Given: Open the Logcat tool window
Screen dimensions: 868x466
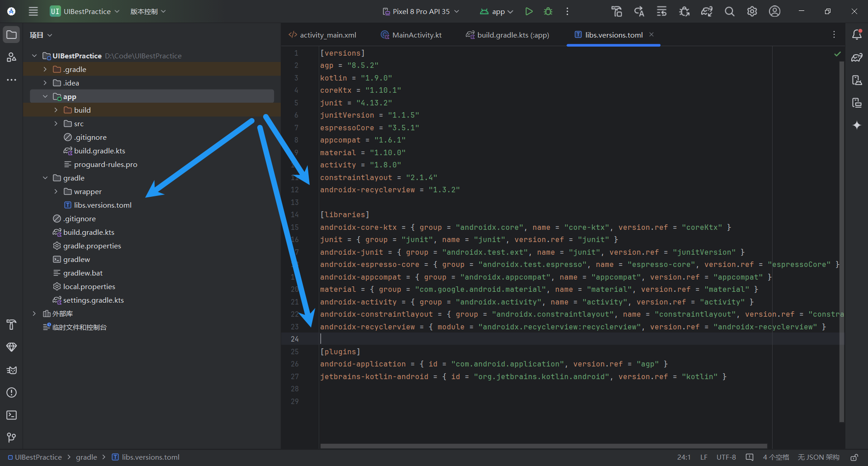Looking at the screenshot, I should click(11, 370).
